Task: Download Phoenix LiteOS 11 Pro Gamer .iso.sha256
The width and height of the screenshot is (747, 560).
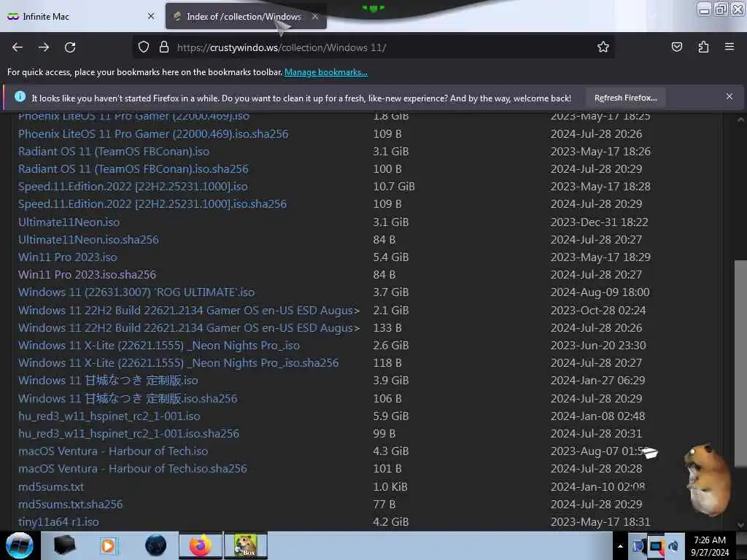Action: [153, 134]
